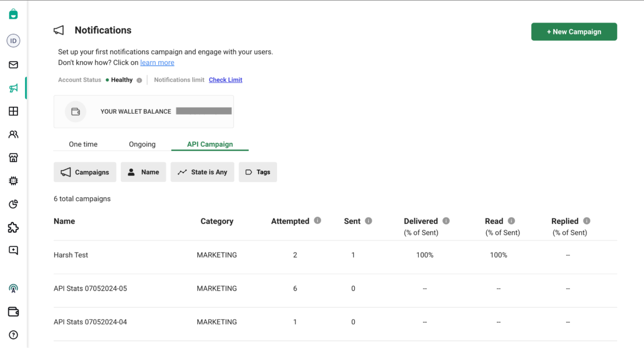Switch to the Ongoing tab

142,144
